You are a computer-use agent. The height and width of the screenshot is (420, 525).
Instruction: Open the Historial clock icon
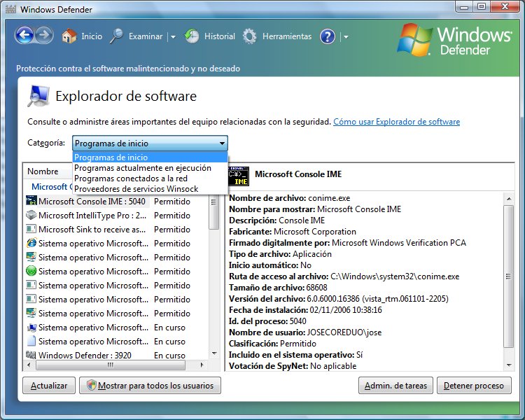[192, 36]
